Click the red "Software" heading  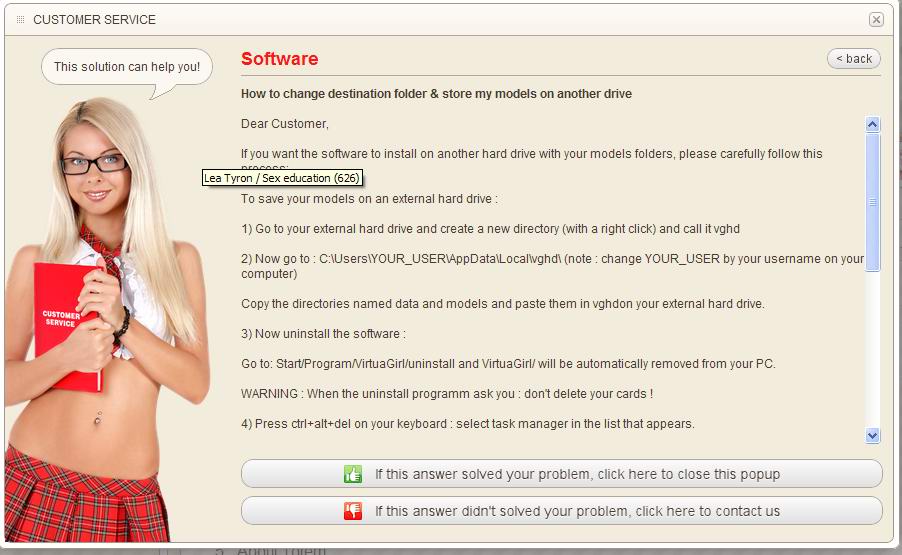pos(279,59)
